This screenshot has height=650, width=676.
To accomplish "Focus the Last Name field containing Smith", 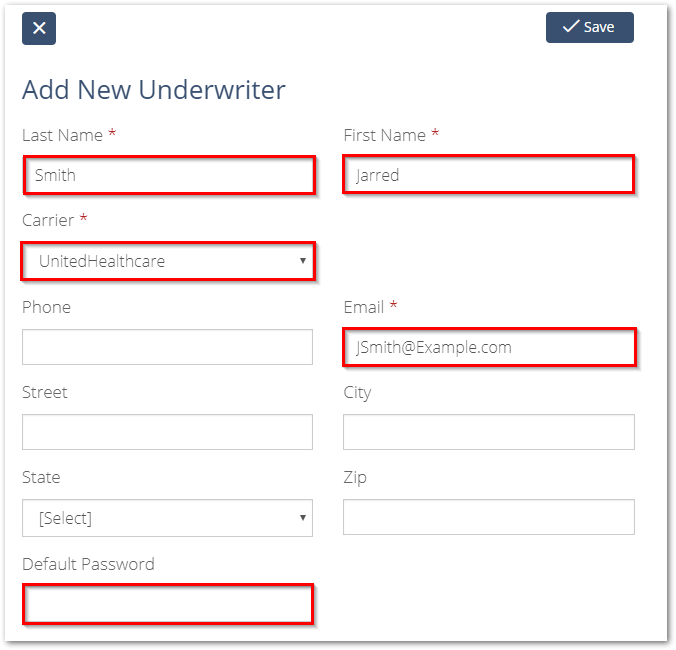I will (x=169, y=175).
